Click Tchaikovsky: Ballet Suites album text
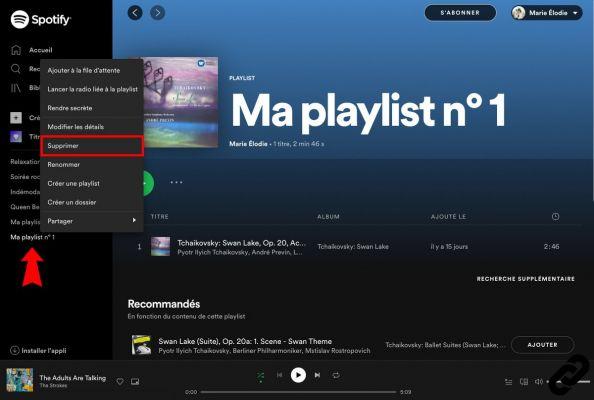 446,345
